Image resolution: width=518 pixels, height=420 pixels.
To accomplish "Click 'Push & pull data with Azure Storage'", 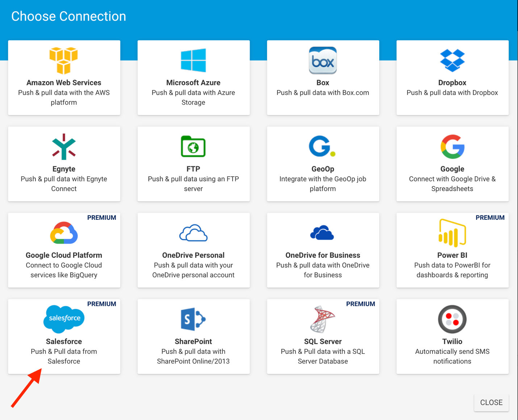I will 193,97.
